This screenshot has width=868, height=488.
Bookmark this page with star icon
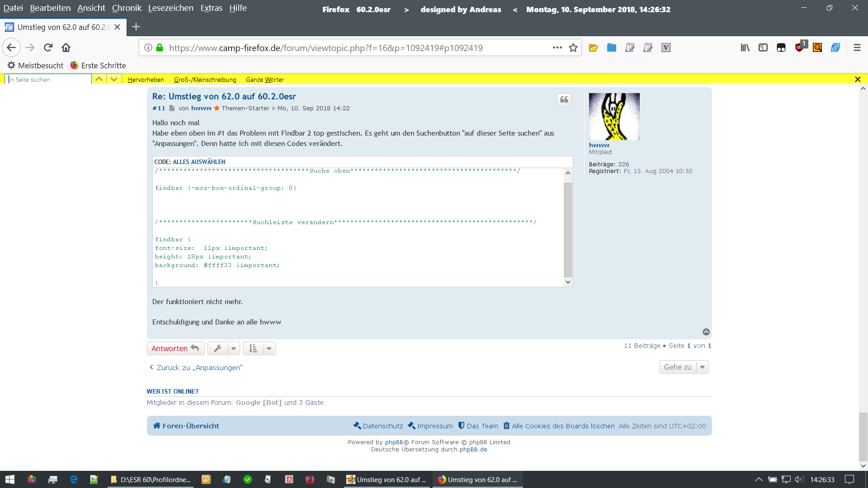pyautogui.click(x=573, y=47)
